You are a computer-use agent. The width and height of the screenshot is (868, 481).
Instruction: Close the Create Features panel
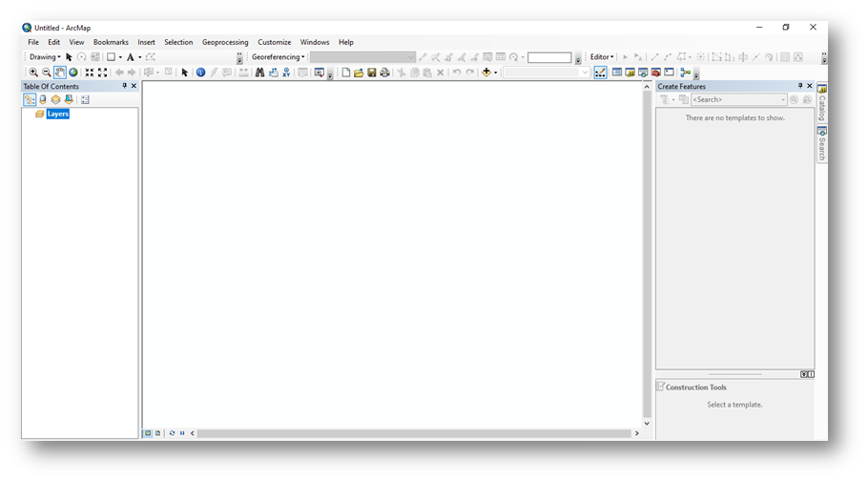coord(809,86)
